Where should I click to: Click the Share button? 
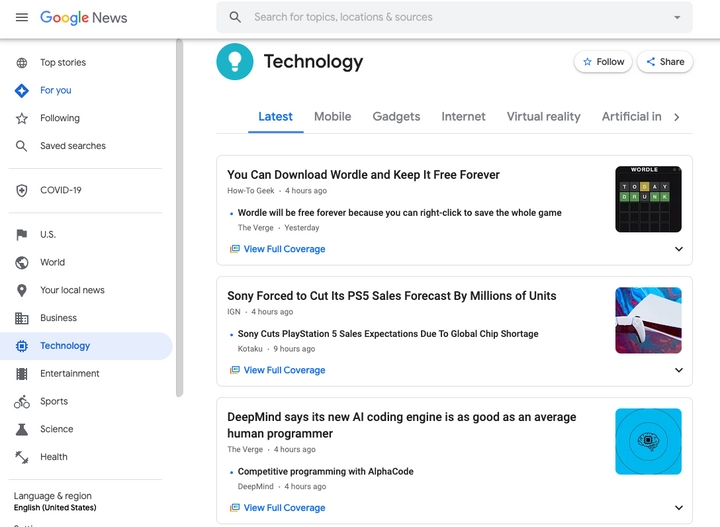pyautogui.click(x=665, y=62)
